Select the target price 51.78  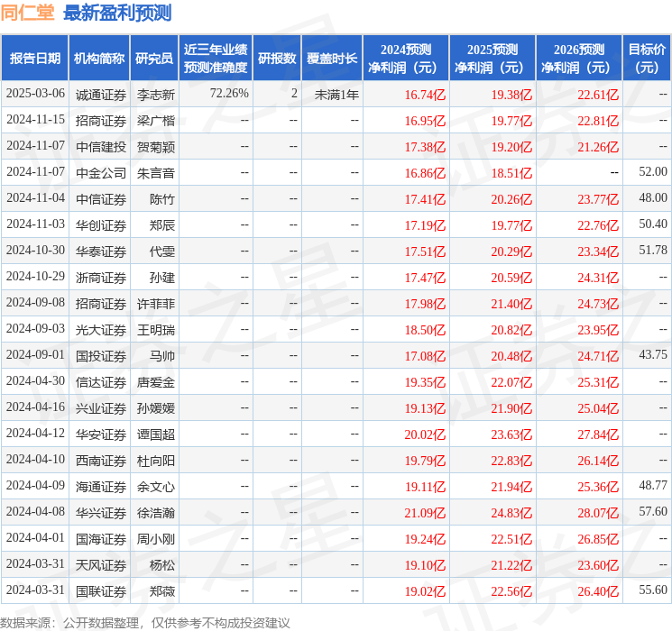(653, 251)
